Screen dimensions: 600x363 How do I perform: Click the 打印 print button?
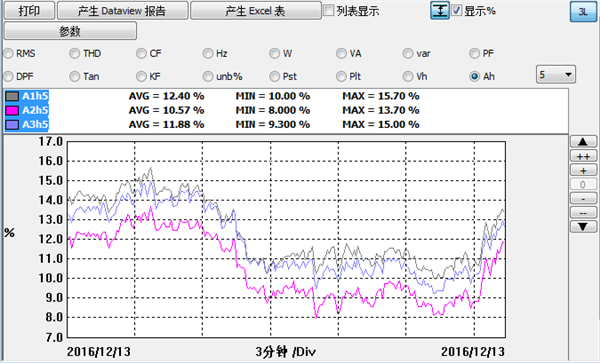point(29,11)
